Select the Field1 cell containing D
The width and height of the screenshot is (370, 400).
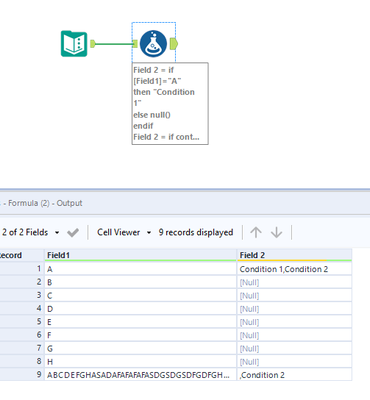141,309
